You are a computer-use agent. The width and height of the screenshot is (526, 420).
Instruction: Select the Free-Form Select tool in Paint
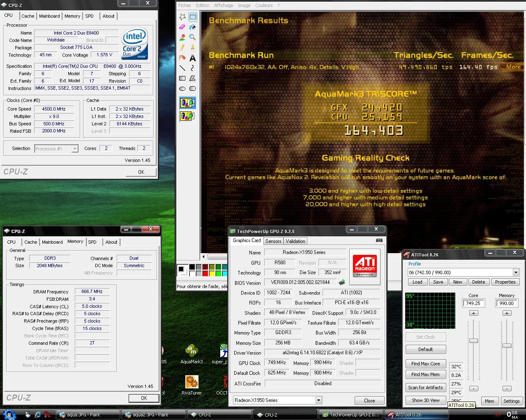click(182, 17)
